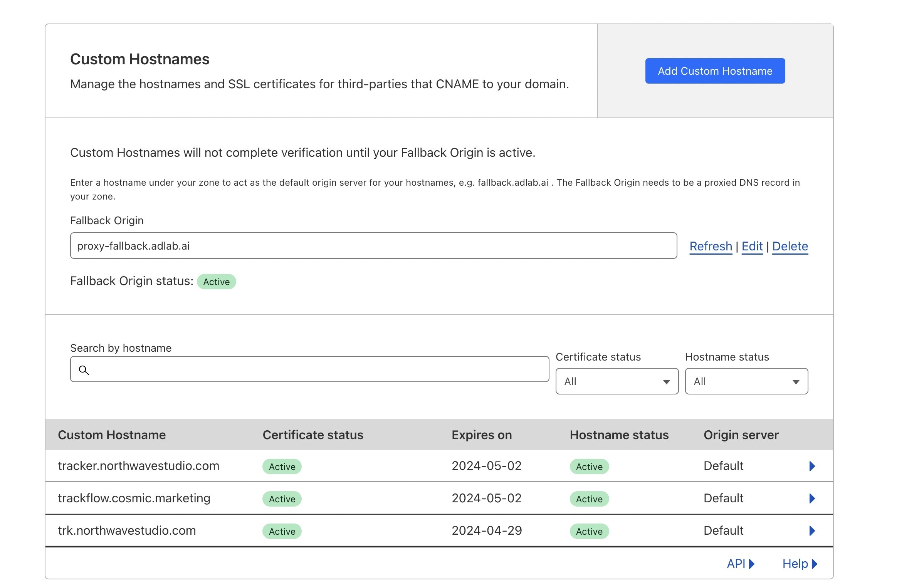Click the Fallback Origin status Active badge
The image size is (924, 584).
click(216, 282)
